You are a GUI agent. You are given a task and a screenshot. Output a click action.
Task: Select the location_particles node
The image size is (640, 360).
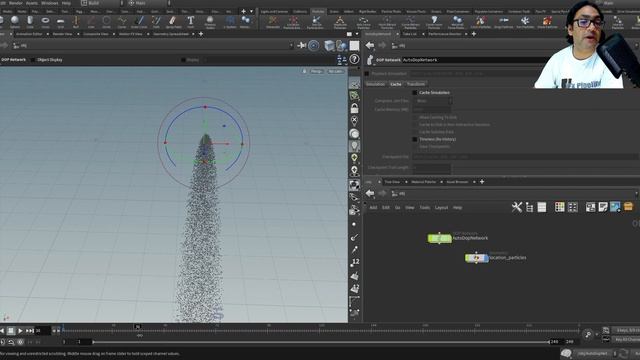click(x=477, y=258)
